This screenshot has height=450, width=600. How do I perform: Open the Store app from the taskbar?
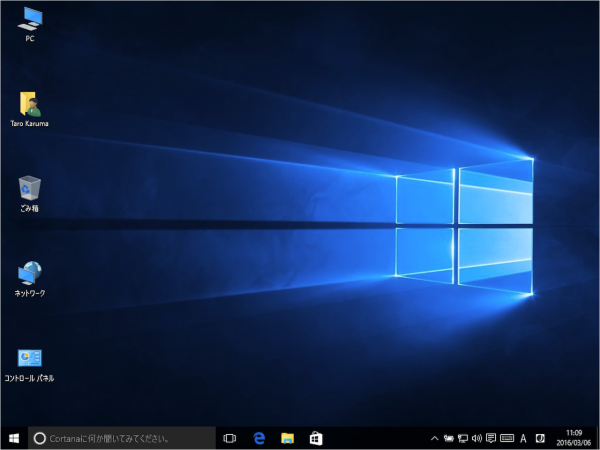[x=316, y=438]
